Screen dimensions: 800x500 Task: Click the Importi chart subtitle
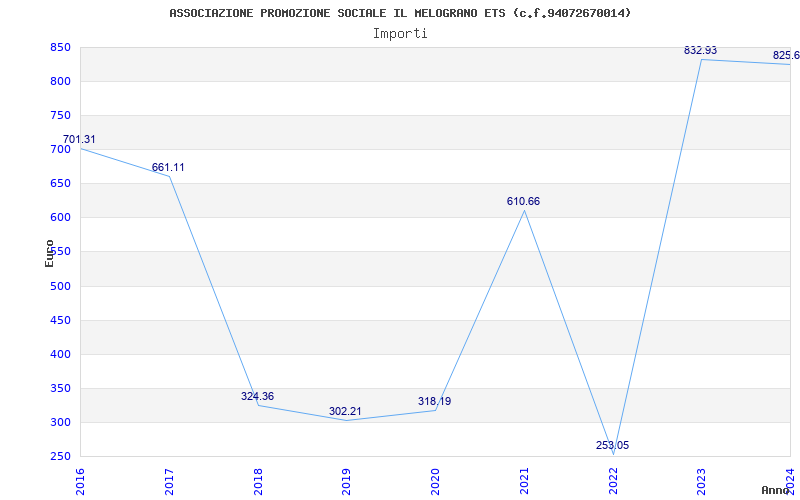[x=400, y=34]
